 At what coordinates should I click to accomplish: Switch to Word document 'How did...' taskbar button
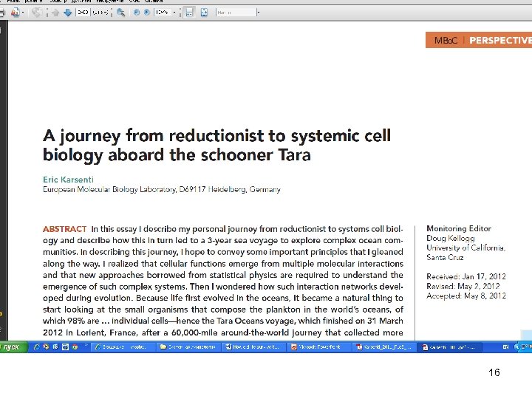pyautogui.click(x=254, y=347)
